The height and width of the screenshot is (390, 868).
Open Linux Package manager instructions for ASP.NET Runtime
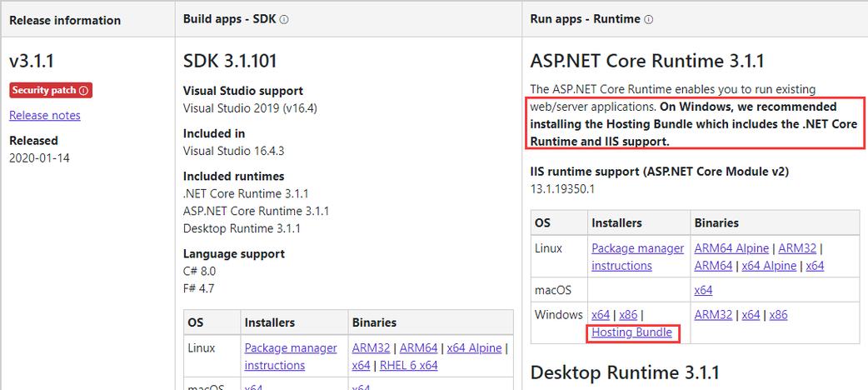pos(638,257)
